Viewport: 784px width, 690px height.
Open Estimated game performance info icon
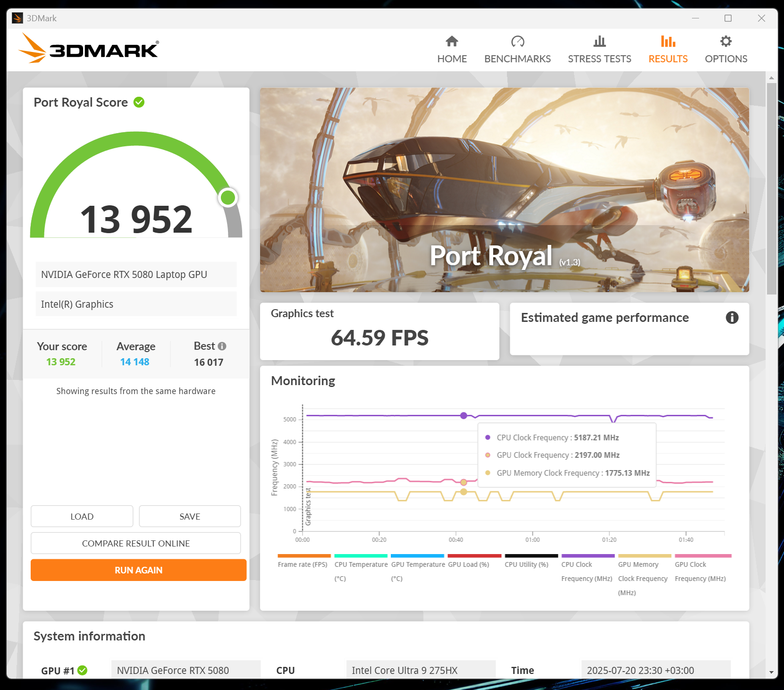coord(732,318)
